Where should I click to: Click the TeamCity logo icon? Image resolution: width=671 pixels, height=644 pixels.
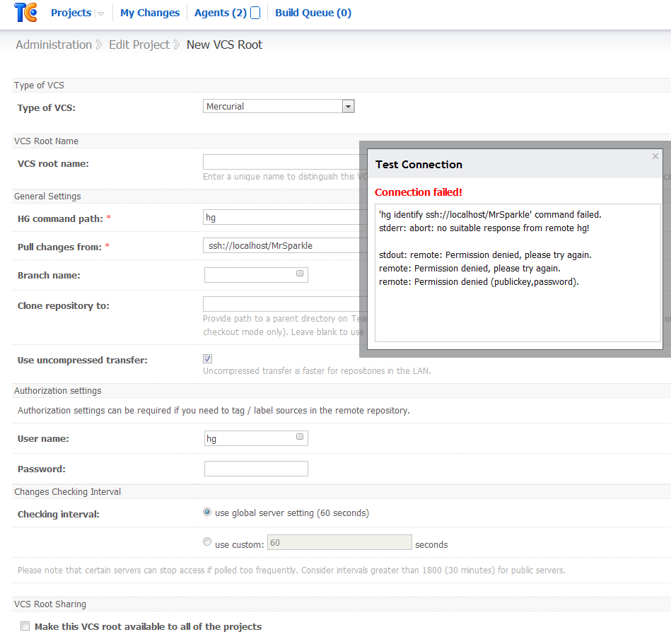25,12
